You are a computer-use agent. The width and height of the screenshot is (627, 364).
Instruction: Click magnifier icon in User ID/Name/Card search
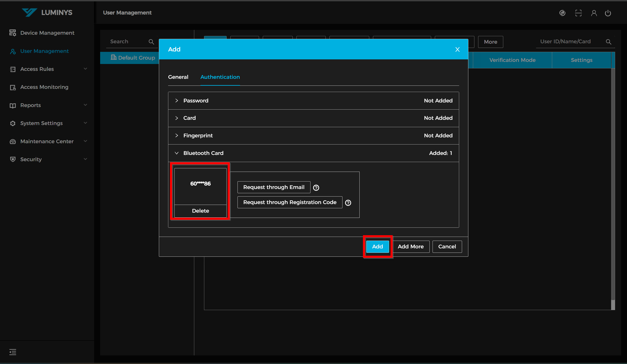pos(608,42)
